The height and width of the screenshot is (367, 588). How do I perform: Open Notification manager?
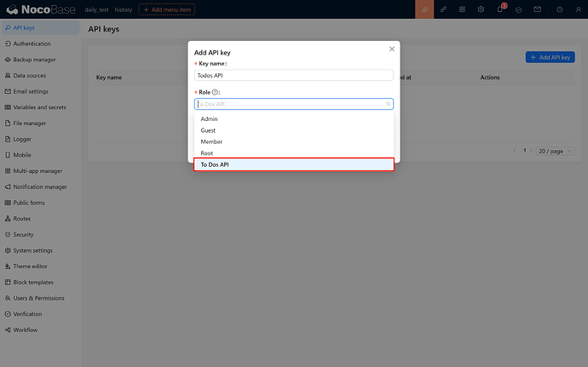(41, 186)
